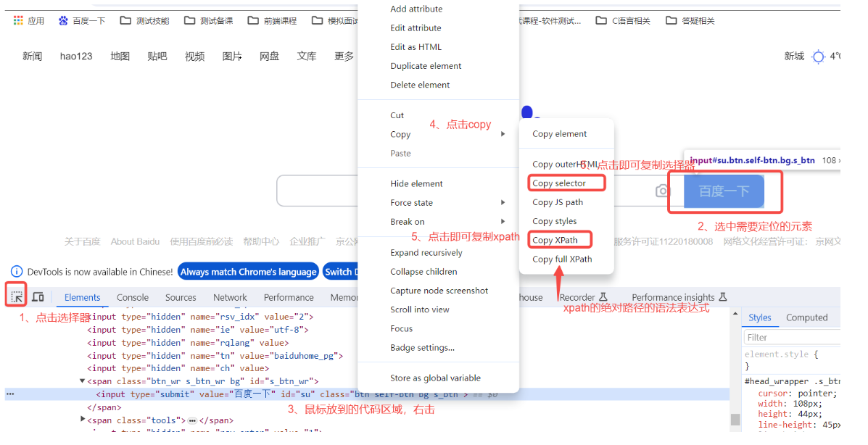868x445 pixels.
Task: Open the 答疑相关 bookmark folder
Action: click(690, 20)
